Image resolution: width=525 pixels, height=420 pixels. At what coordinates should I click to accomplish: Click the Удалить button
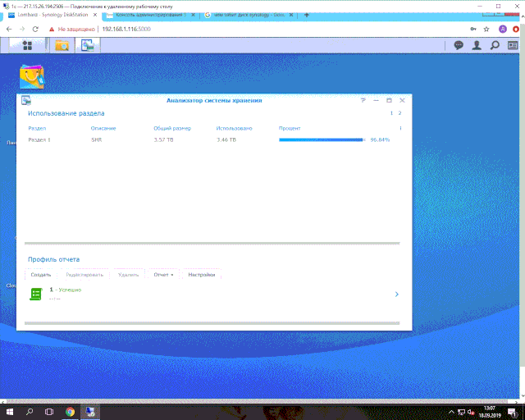(128, 275)
